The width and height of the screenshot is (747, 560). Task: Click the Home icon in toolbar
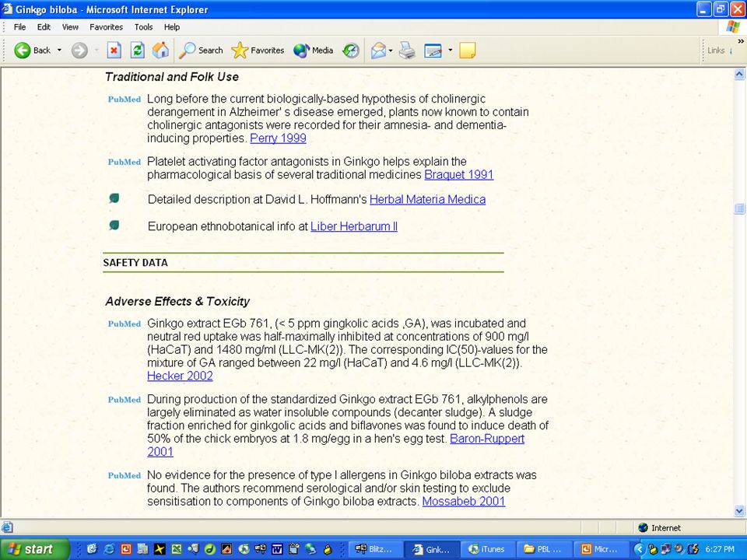point(160,50)
